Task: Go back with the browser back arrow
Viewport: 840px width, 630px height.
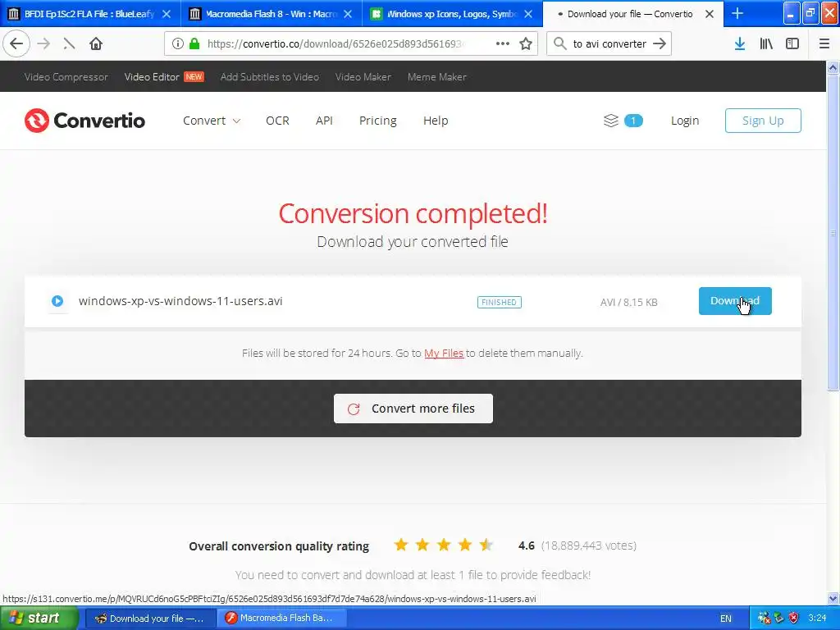Action: coord(16,44)
